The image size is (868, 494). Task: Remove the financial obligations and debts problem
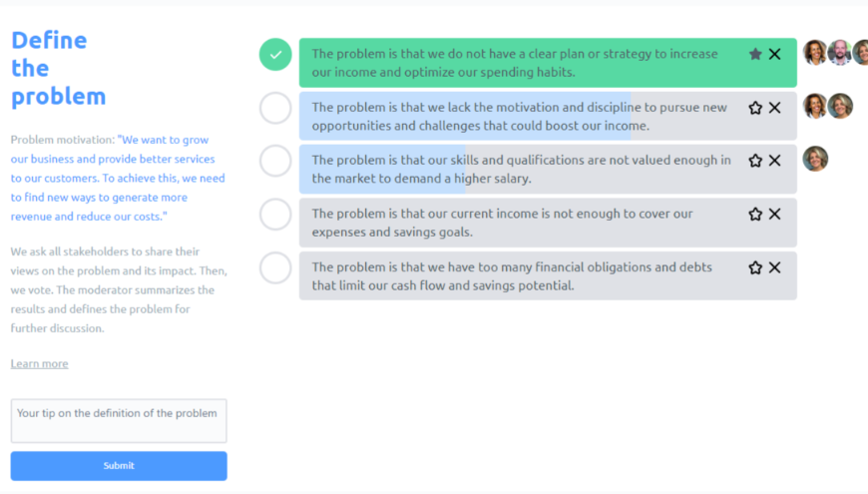pos(775,267)
